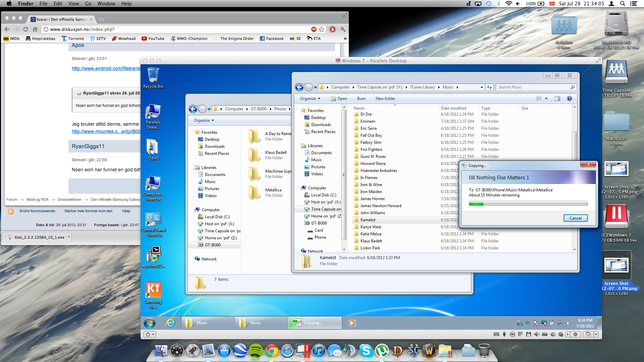This screenshot has height=362, width=644.
Task: Switch to the Copying taskbar button
Action: pyautogui.click(x=315, y=323)
